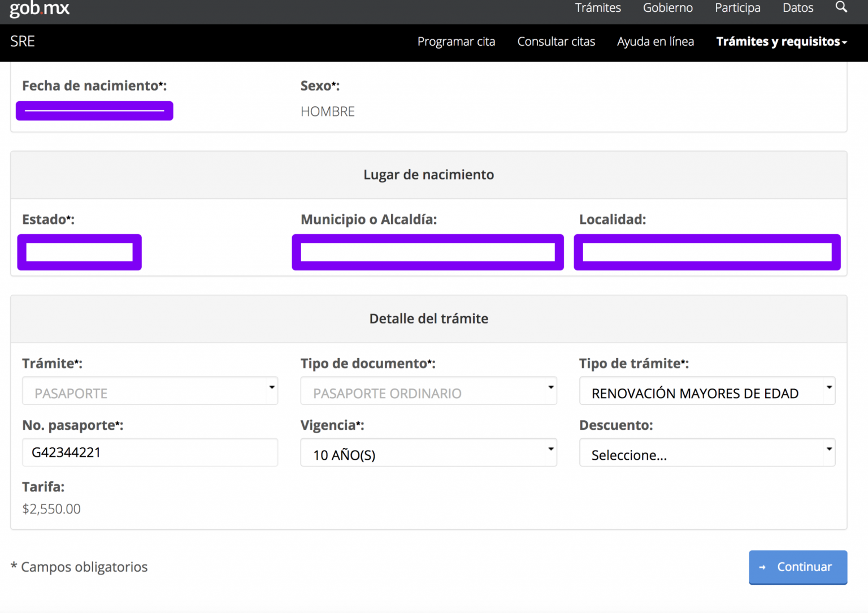Open the Vigencia 10 AÑO(S) dropdown
The image size is (868, 613).
point(428,453)
